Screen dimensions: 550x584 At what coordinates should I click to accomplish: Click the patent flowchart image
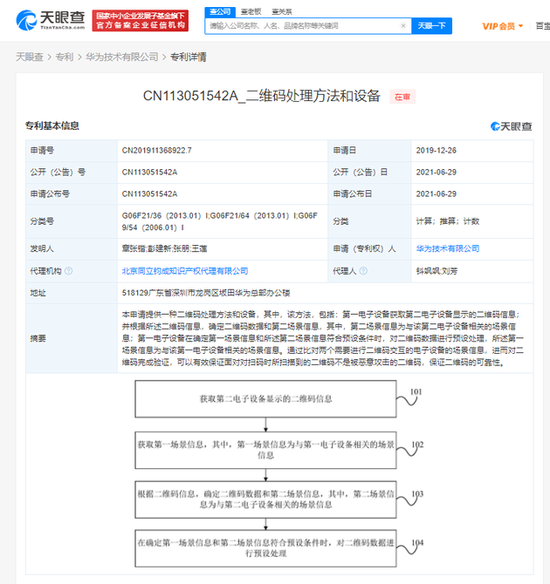(279, 474)
